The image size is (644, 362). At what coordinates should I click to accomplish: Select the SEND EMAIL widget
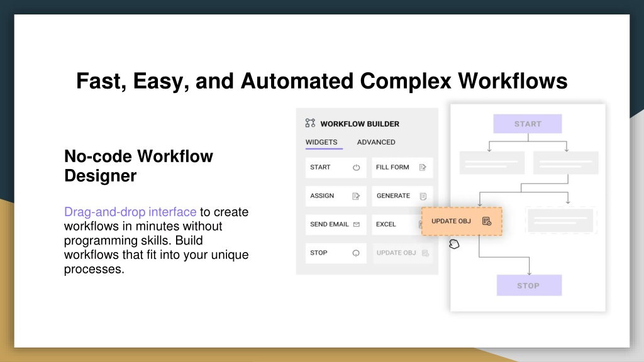(336, 224)
